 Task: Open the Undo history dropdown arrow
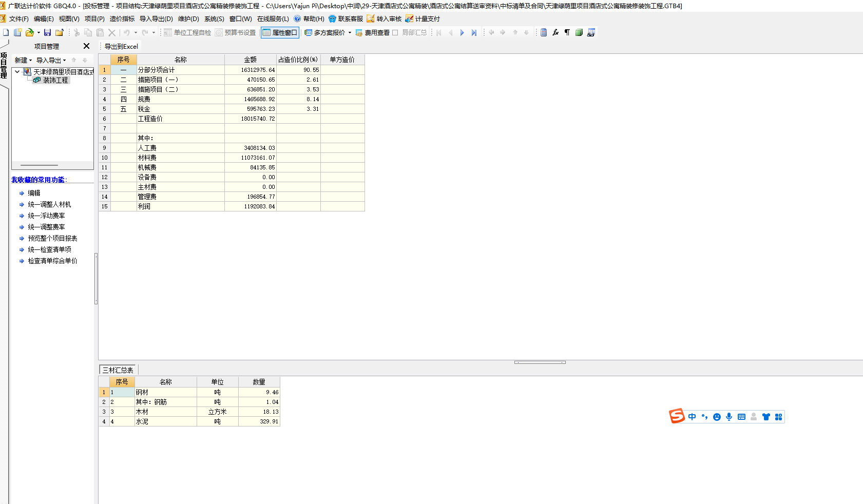tap(136, 32)
